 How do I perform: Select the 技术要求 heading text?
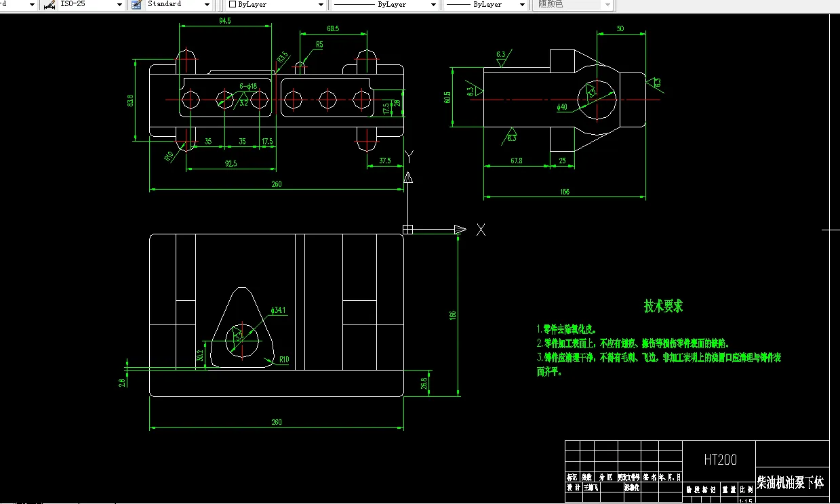tap(663, 306)
